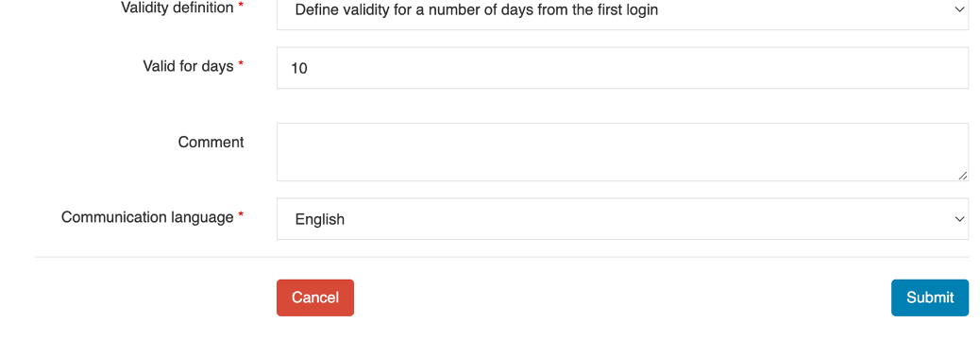Click the Comment field label
The width and height of the screenshot is (980, 340).
[211, 142]
